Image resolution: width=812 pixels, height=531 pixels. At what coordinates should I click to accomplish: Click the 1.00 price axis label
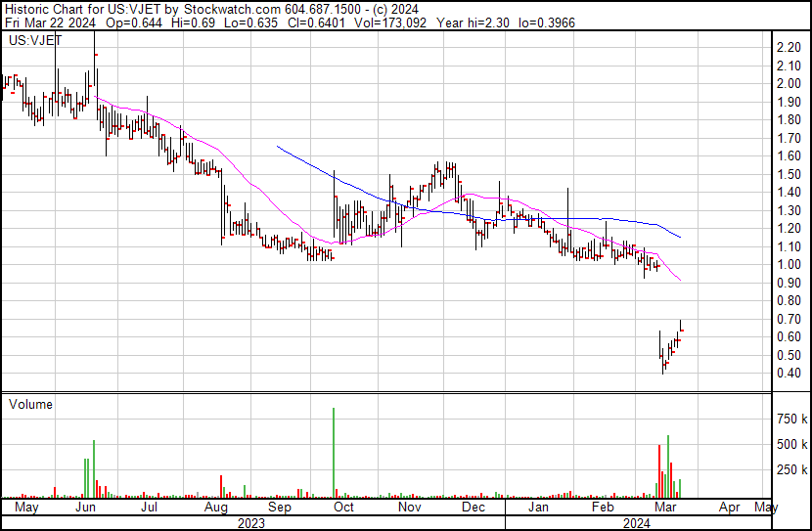pyautogui.click(x=787, y=265)
